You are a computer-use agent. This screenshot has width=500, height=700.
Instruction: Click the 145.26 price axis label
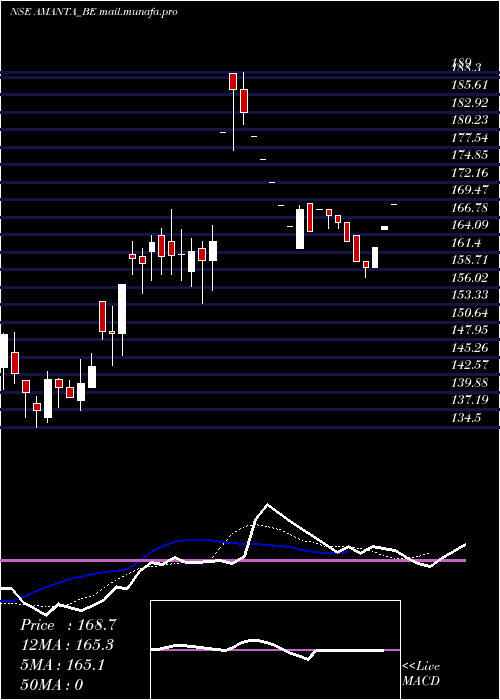coord(470,348)
